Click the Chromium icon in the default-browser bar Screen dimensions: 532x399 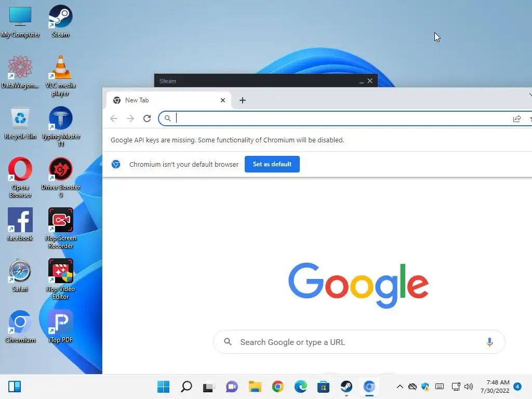(116, 164)
